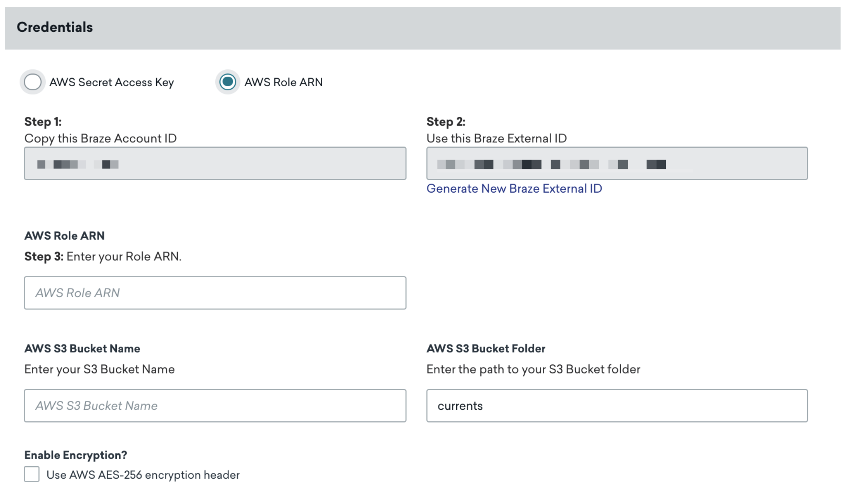This screenshot has height=504, width=849.
Task: Focus the AWS Role ARN input field
Action: (x=215, y=293)
